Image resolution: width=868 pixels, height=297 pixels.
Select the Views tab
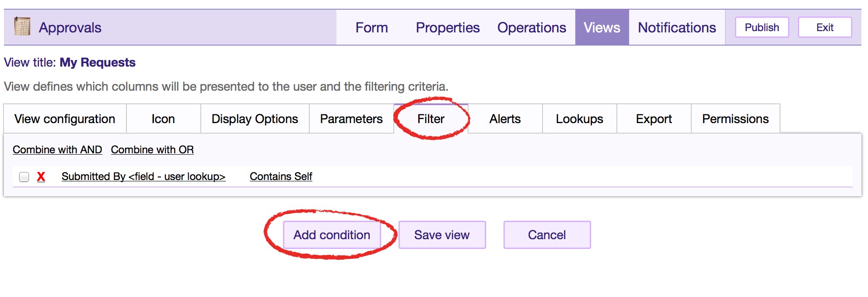602,28
